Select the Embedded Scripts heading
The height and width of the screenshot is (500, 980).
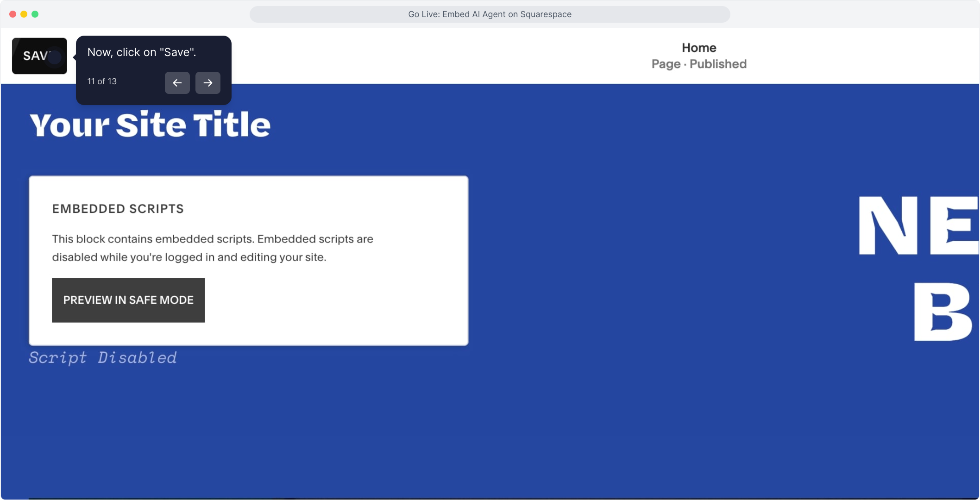(118, 209)
